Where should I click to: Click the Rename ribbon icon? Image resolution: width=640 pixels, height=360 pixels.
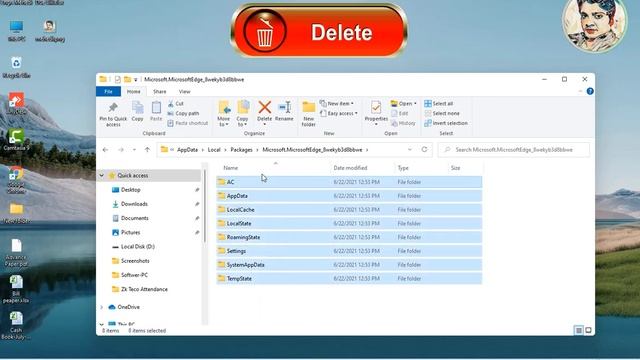click(x=284, y=107)
